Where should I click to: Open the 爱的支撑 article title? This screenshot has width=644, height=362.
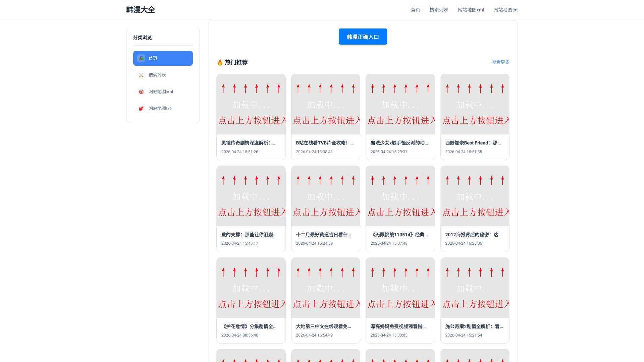click(x=249, y=235)
